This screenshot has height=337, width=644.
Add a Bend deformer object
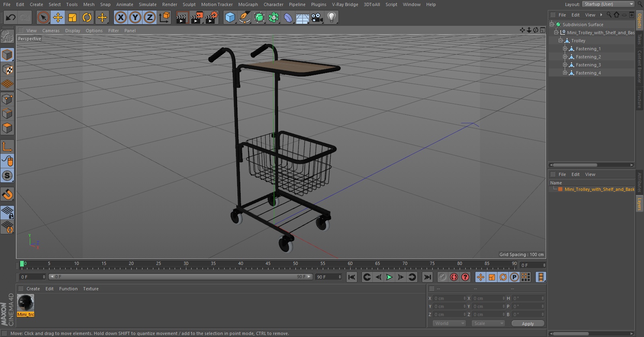pos(288,17)
